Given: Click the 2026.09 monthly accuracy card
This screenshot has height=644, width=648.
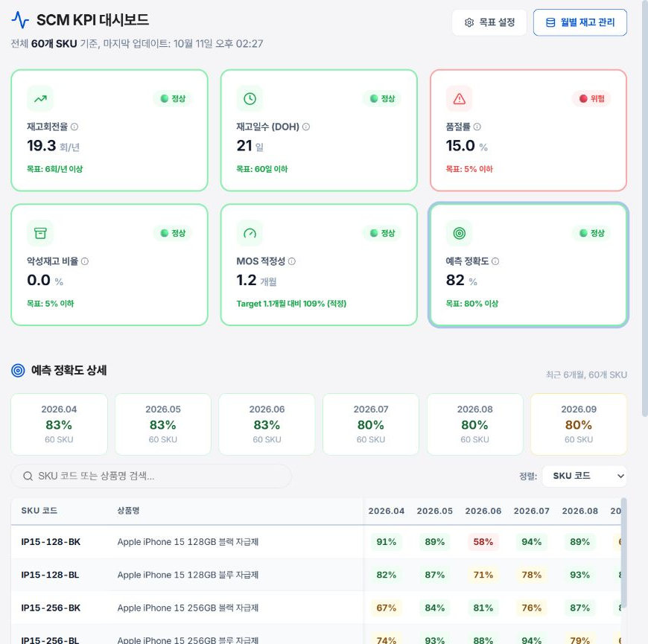Looking at the screenshot, I should pos(579,424).
